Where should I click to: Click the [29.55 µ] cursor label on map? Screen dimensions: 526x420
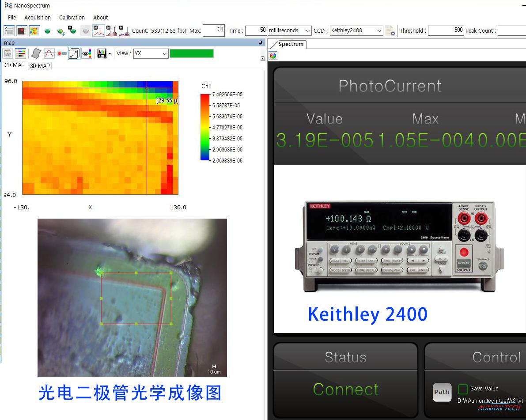tap(167, 100)
